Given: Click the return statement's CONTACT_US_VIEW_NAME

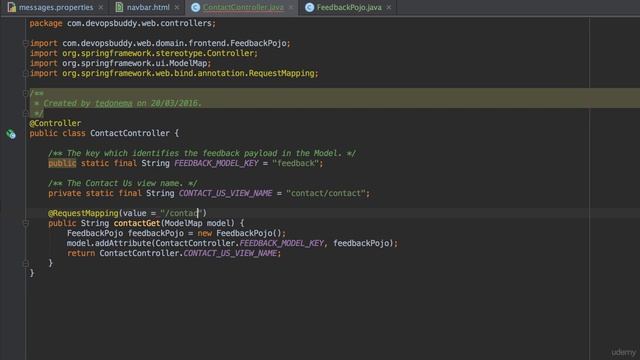Looking at the screenshot, I should click(230, 253).
